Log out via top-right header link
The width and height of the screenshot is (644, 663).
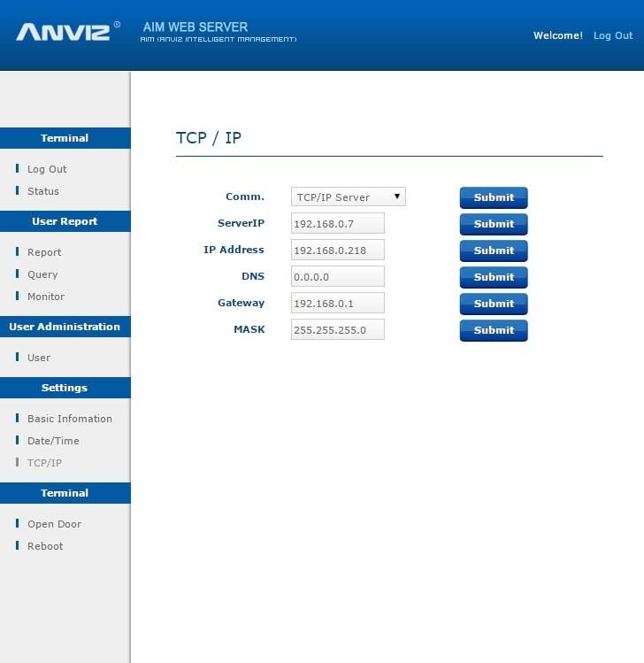coord(612,35)
